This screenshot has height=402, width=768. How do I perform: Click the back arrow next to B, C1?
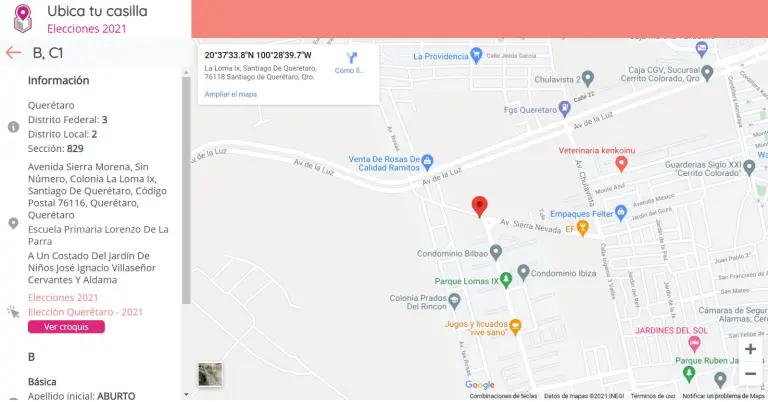pos(13,52)
